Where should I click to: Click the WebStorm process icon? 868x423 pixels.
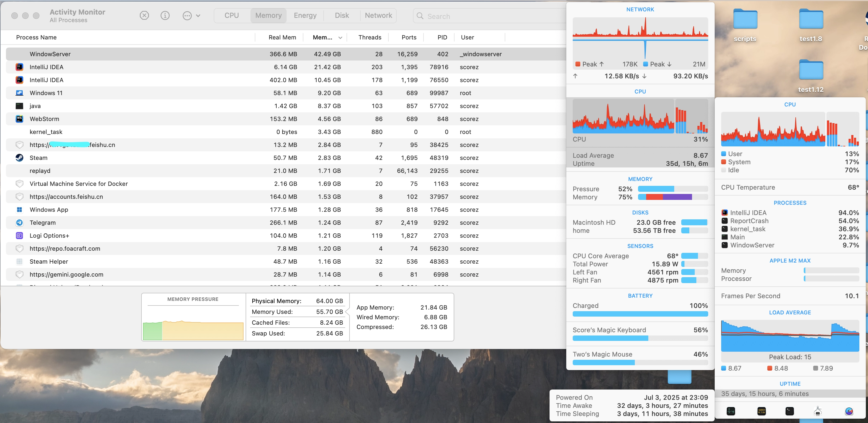pos(19,119)
